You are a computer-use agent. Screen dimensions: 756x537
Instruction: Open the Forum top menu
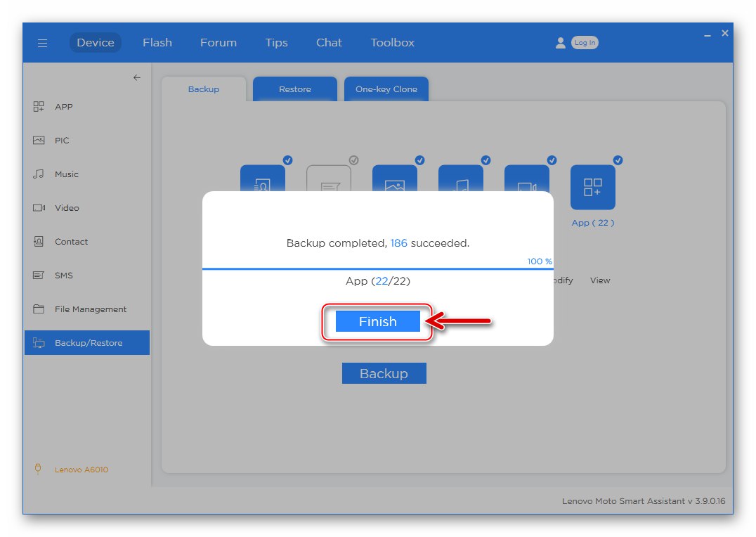[x=219, y=42]
